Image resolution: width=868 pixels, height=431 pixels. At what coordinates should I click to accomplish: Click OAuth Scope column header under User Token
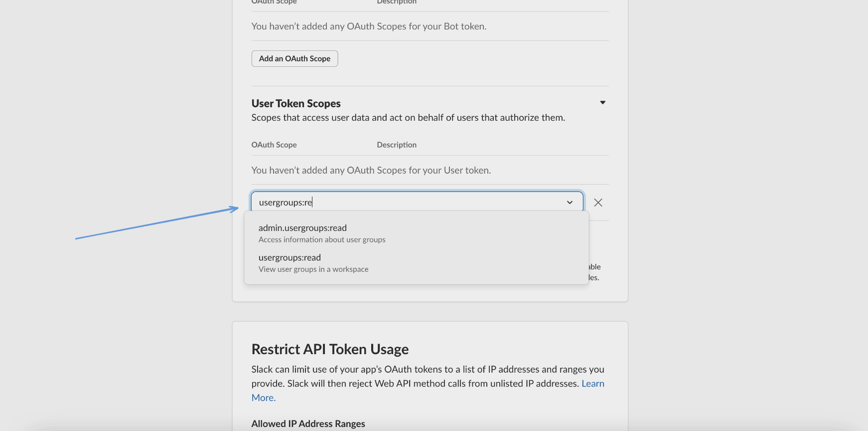[x=274, y=145]
